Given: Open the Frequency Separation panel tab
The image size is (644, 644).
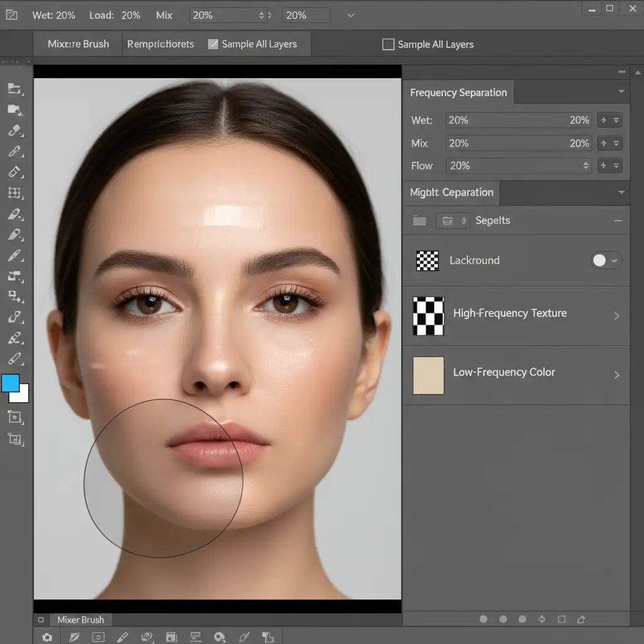Looking at the screenshot, I should tap(458, 92).
